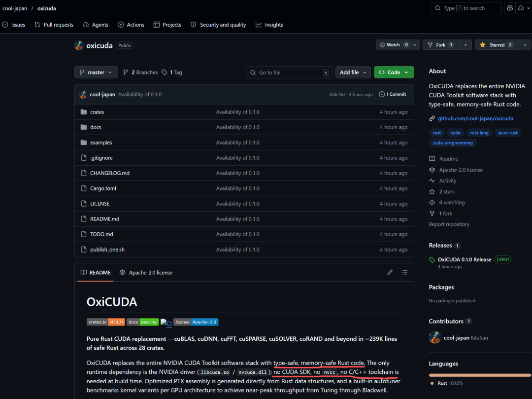Select the rust-lang topic tag
Screen dimensions: 532x399
tap(479, 133)
